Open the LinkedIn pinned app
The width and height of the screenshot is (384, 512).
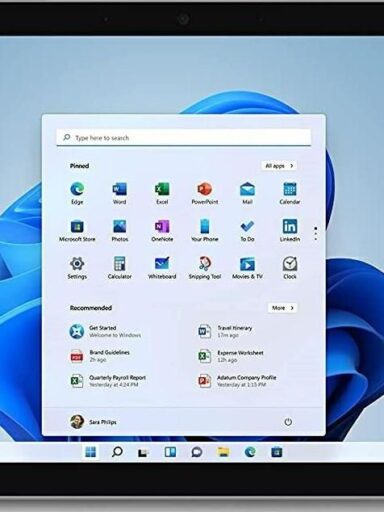coord(290,230)
